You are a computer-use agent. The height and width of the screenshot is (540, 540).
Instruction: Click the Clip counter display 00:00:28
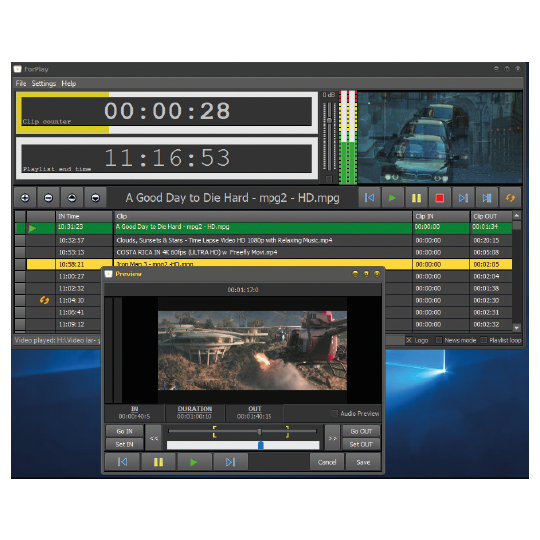point(167,112)
